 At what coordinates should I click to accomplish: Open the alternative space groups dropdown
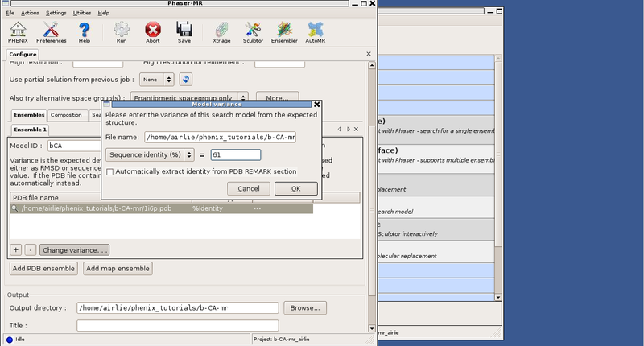click(x=188, y=97)
